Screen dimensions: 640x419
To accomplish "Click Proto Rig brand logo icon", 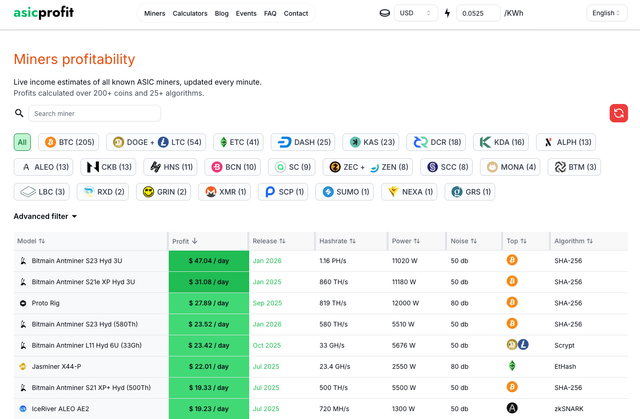I will pos(23,303).
